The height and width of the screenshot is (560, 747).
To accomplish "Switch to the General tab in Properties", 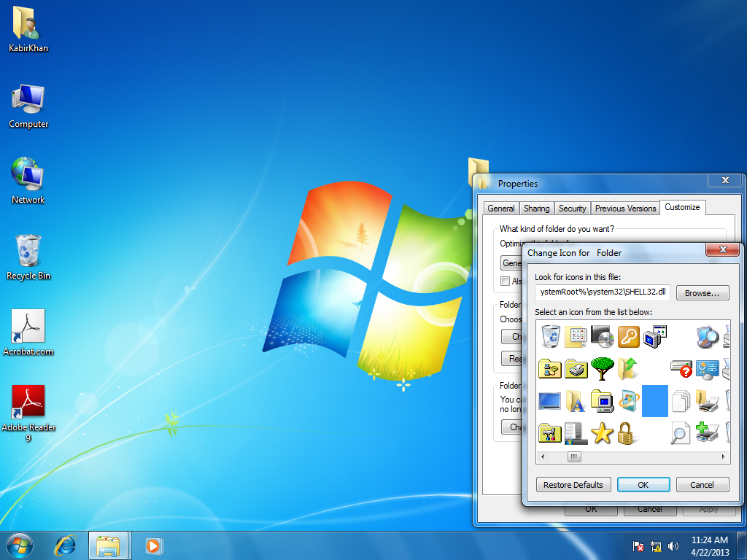I will point(500,208).
